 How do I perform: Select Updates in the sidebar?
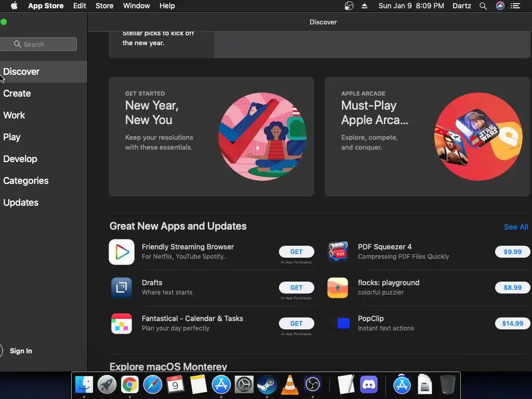coord(44,203)
